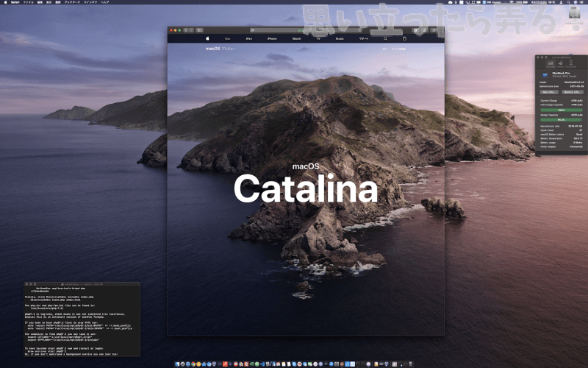Go back in the Safari window

(186, 30)
